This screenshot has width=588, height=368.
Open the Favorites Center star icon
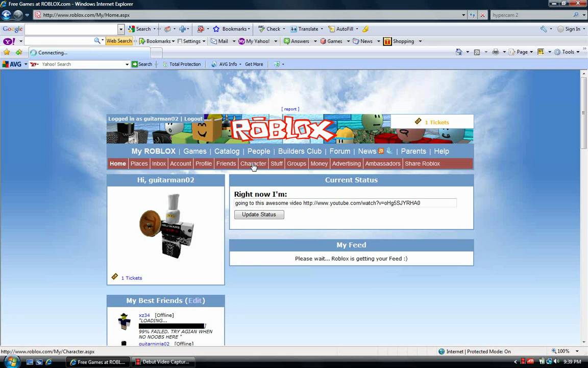7,52
